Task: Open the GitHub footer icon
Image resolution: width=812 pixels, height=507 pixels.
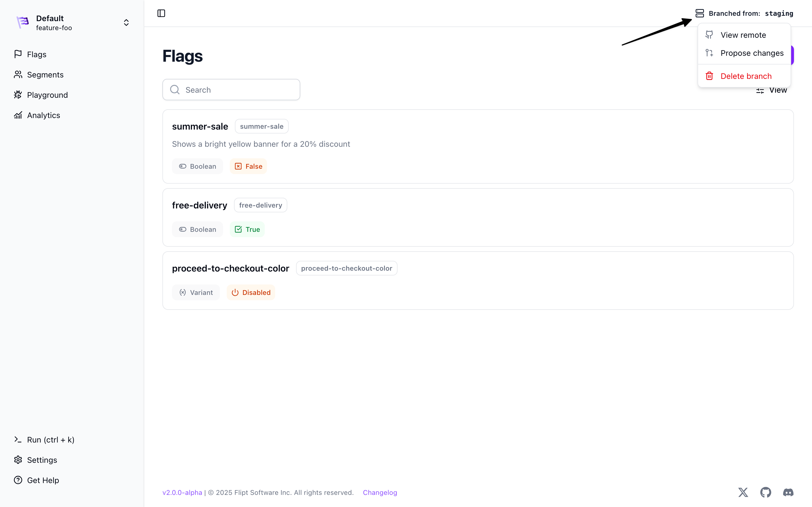Action: [765, 492]
